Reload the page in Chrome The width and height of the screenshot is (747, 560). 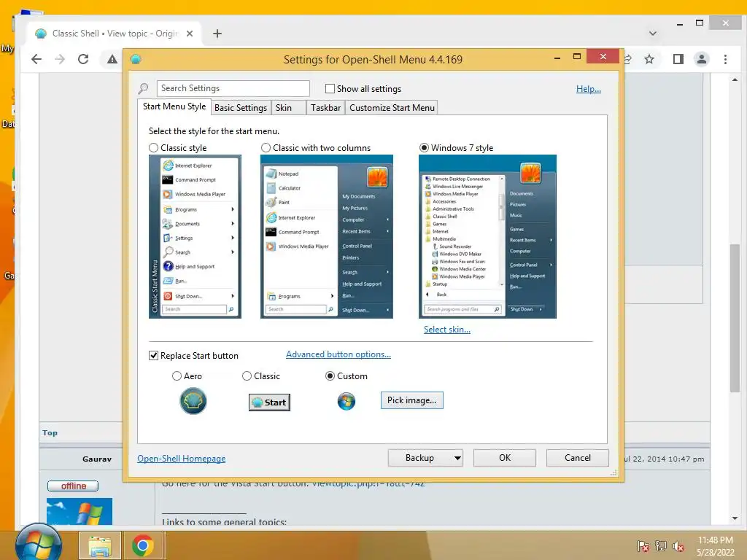83,59
